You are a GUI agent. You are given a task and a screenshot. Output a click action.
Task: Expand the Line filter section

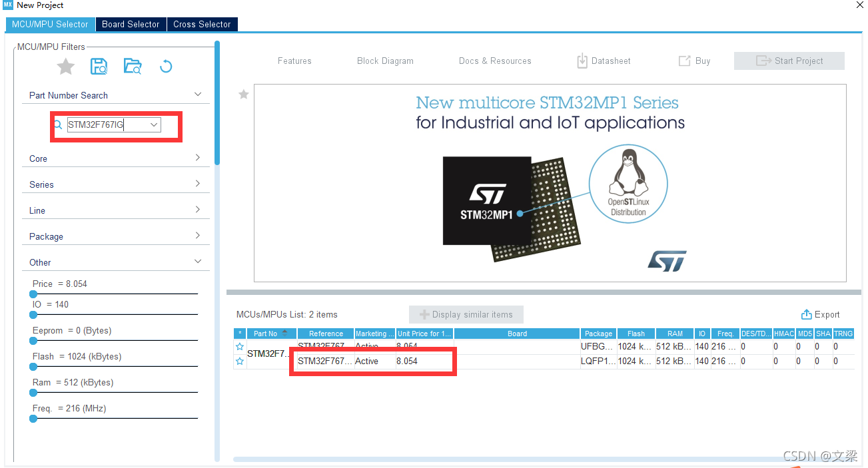tap(198, 210)
